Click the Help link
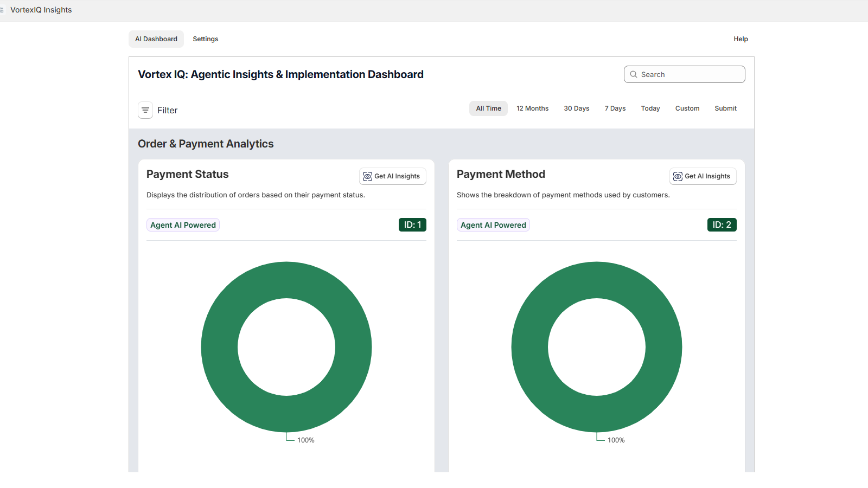 [740, 38]
